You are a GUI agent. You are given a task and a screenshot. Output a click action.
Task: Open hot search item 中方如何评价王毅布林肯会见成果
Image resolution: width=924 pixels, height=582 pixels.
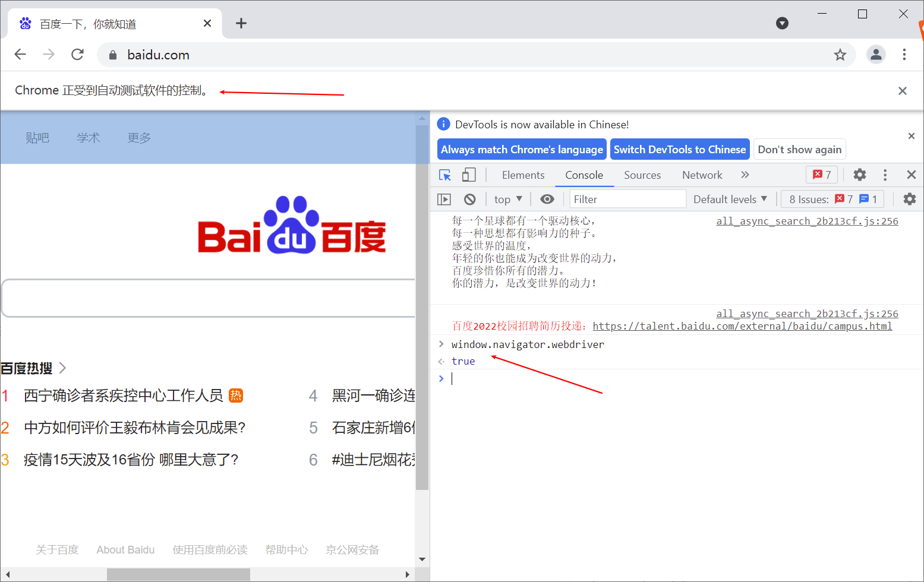(135, 428)
